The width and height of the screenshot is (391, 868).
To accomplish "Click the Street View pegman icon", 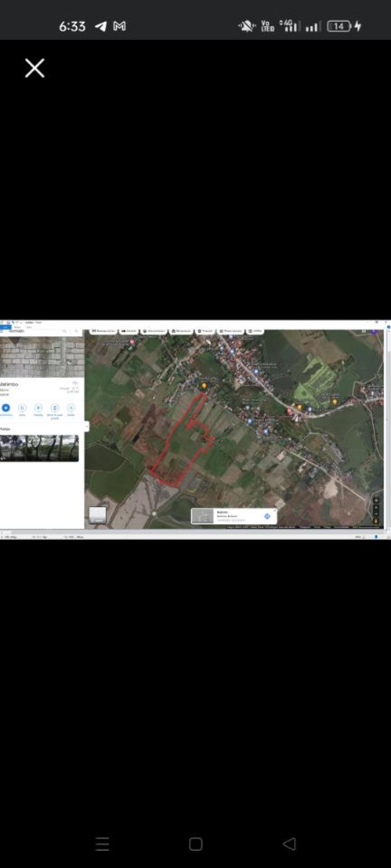I will tap(375, 521).
